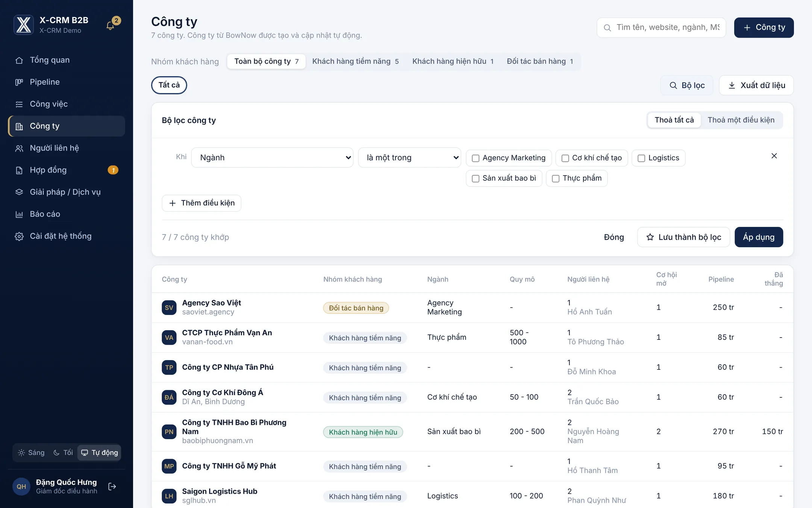This screenshot has width=812, height=508.
Task: Open the Khách hàng hiện hữu tab
Action: point(453,61)
